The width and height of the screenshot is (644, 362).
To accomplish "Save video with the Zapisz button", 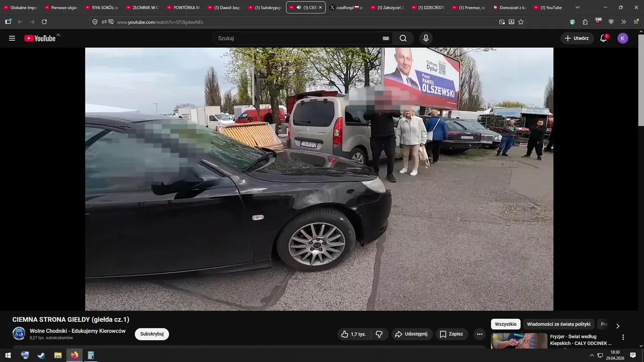I will (x=452, y=334).
